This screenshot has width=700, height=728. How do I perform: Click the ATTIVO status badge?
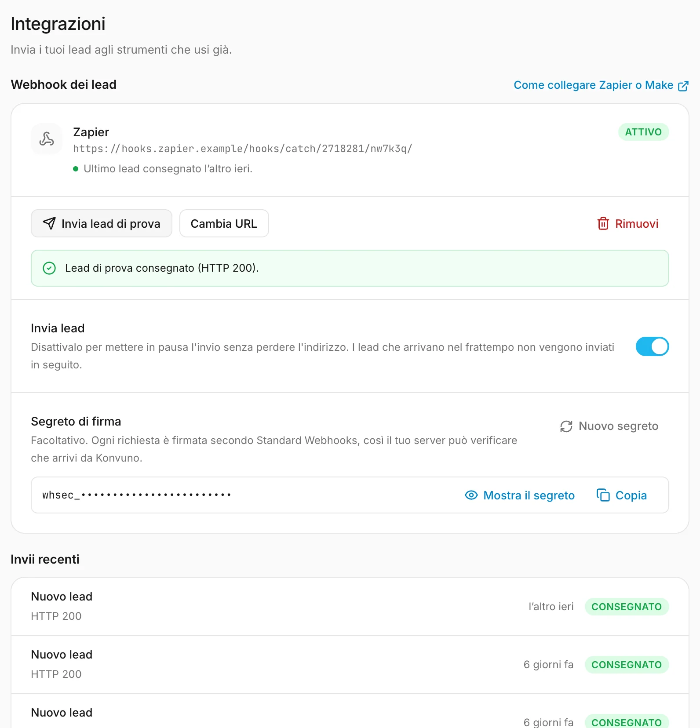tap(643, 132)
